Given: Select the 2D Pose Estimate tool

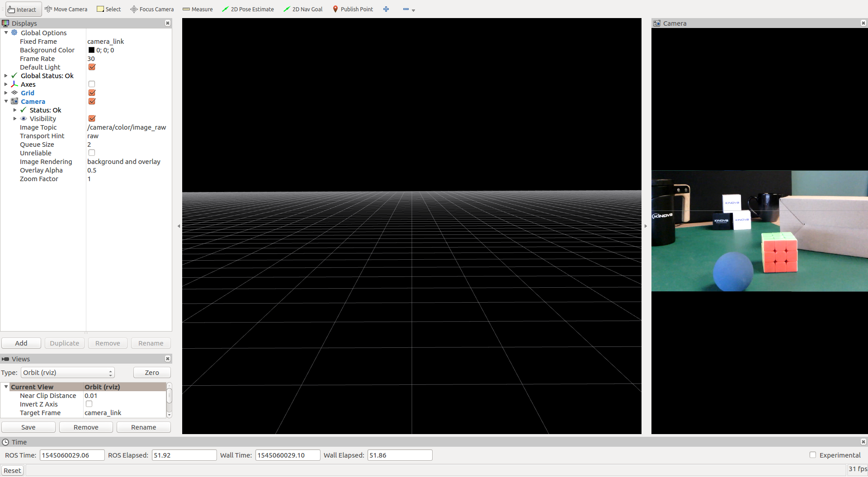Looking at the screenshot, I should (x=248, y=9).
